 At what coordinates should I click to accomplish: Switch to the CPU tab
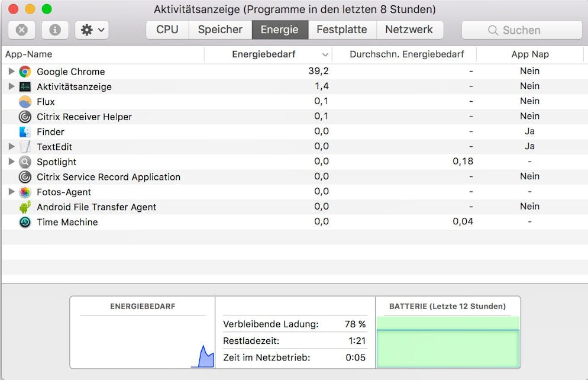(x=167, y=30)
